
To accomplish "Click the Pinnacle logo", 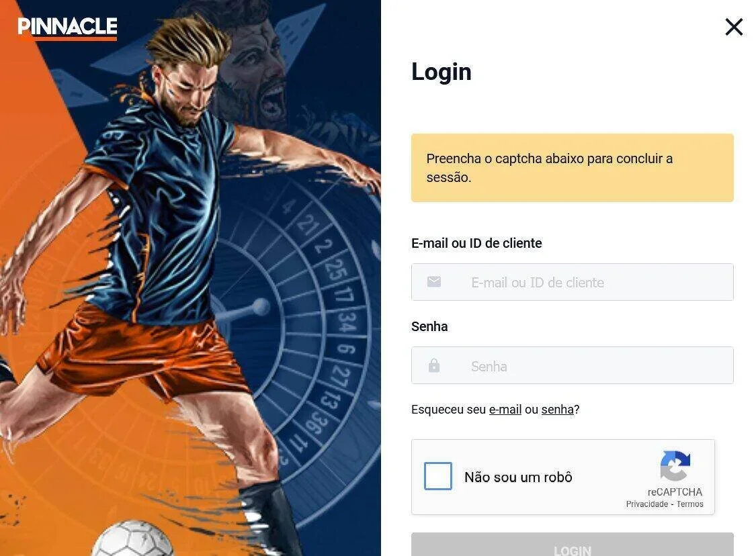I will click(67, 28).
